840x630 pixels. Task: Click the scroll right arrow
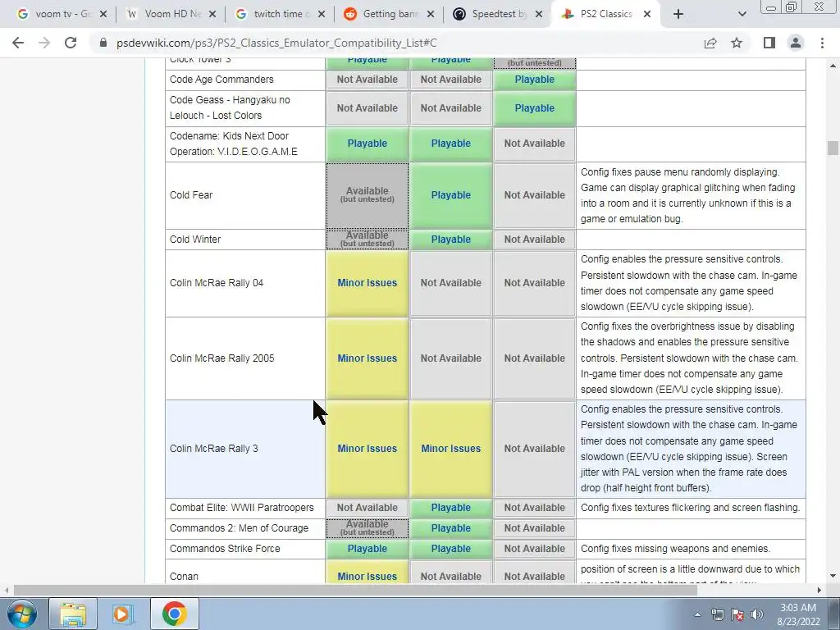[x=819, y=590]
